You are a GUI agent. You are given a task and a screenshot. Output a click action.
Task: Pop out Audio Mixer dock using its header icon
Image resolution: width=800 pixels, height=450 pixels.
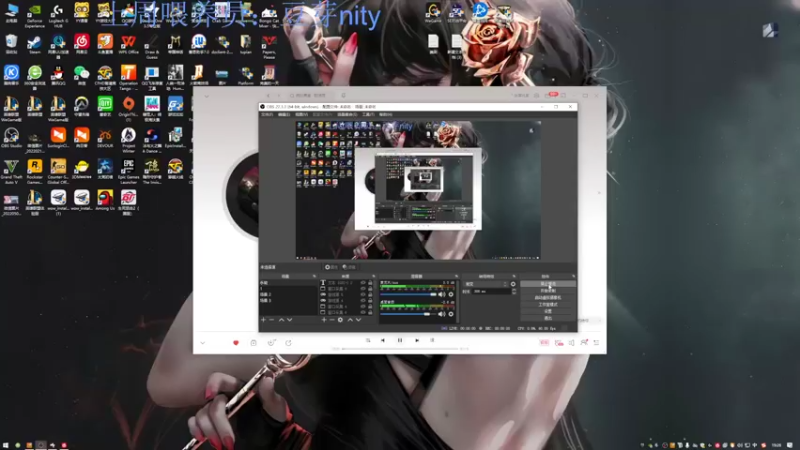pos(457,276)
